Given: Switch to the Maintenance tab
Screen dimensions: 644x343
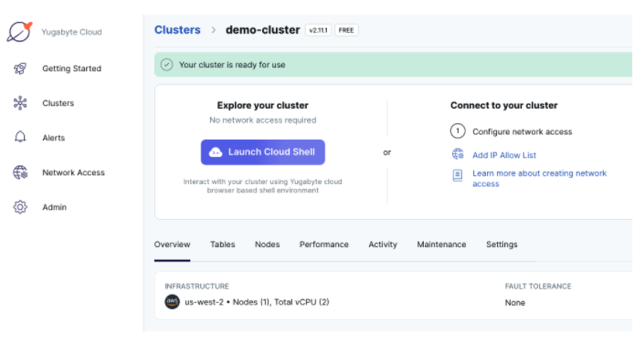Looking at the screenshot, I should tap(441, 244).
